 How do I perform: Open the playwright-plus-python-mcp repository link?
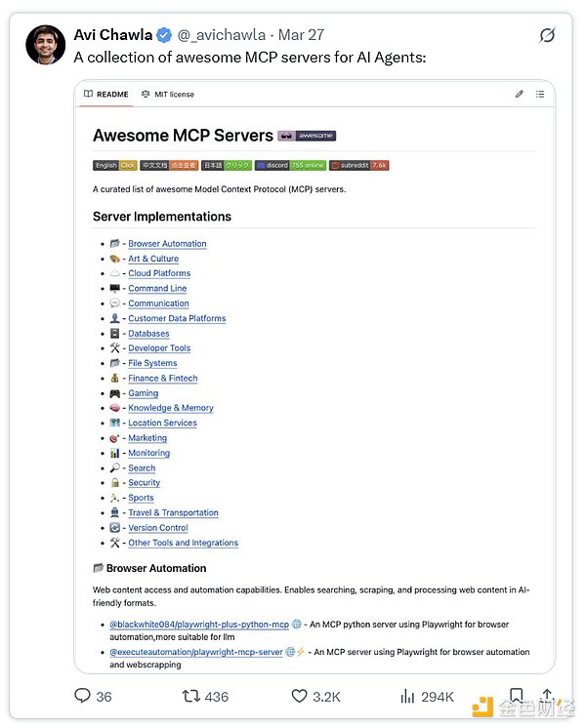[198, 624]
